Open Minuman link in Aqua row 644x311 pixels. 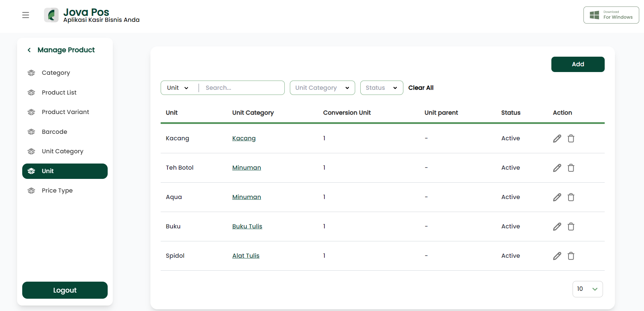click(246, 197)
